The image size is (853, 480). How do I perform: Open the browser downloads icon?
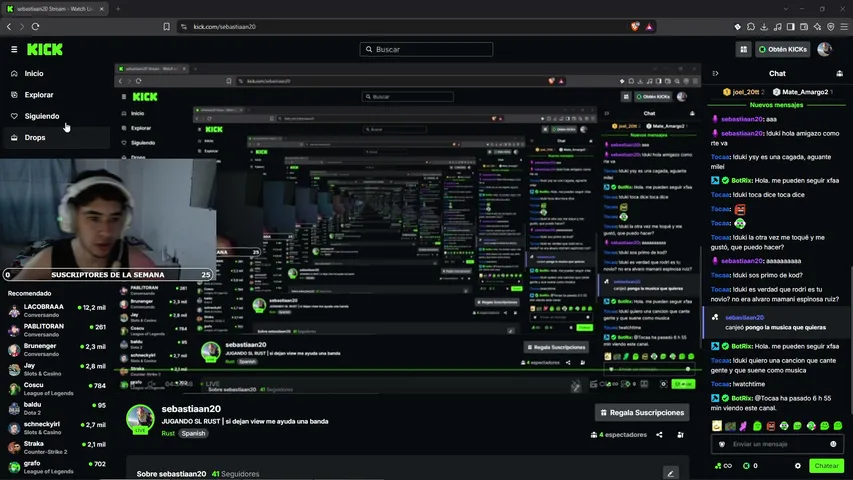click(764, 27)
